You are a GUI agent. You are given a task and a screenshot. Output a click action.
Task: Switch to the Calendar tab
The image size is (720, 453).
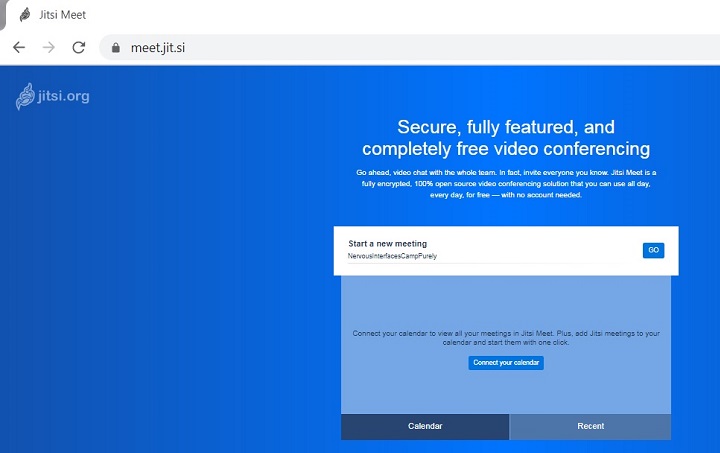click(x=425, y=426)
